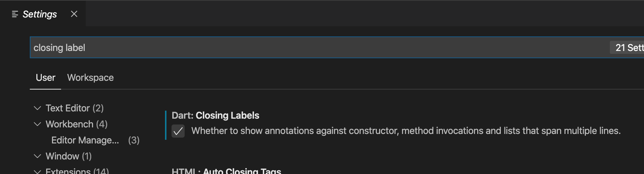This screenshot has height=174, width=644.
Task: Click the closing labels description text
Action: click(406, 131)
